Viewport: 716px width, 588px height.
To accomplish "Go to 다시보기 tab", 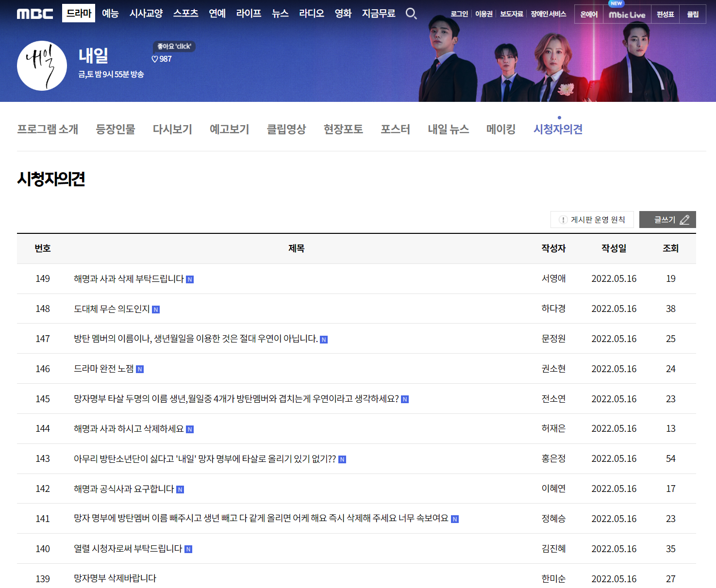I will (x=172, y=129).
